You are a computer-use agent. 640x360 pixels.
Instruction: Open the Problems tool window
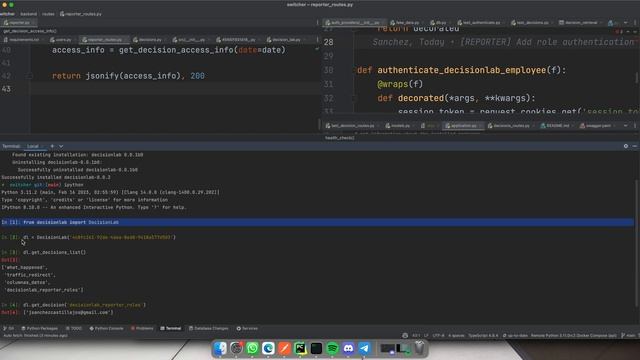coord(142,328)
